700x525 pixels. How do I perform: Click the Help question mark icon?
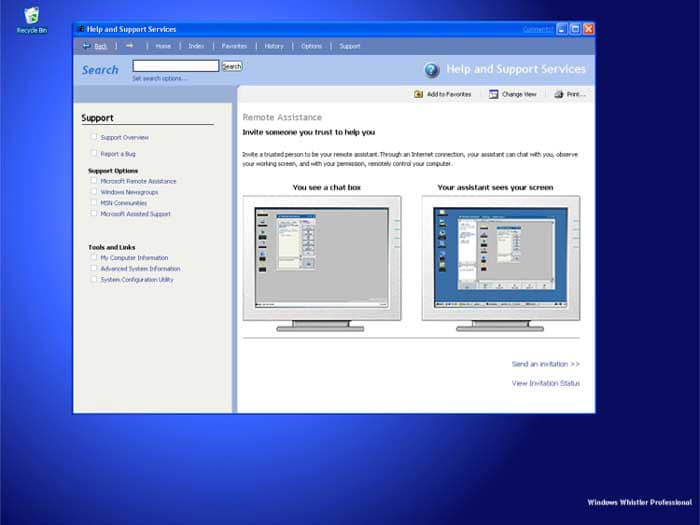(432, 70)
